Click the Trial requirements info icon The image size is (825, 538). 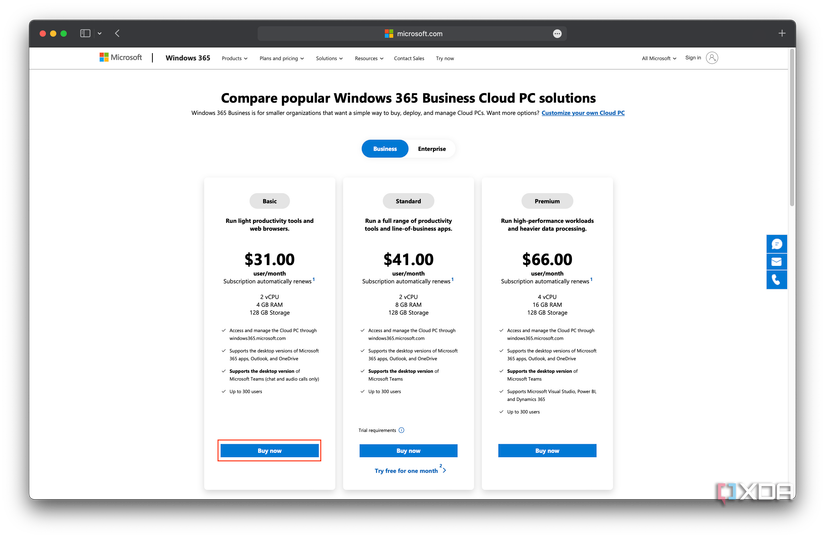401,430
